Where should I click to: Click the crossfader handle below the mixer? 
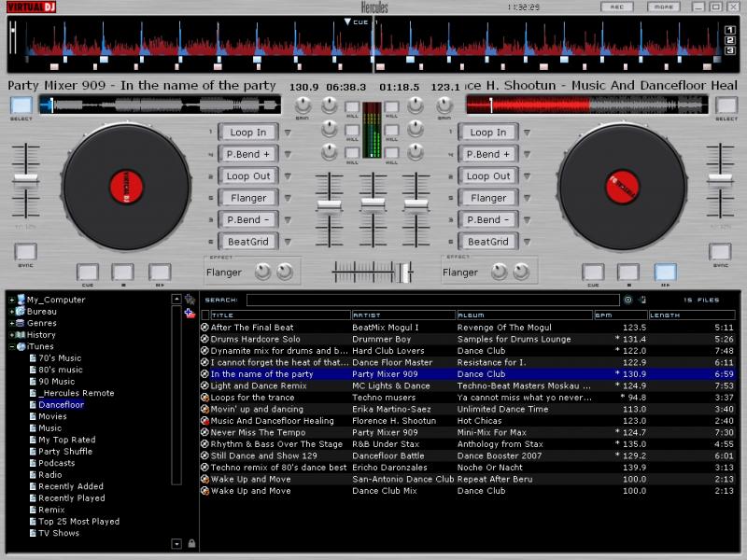tap(405, 273)
